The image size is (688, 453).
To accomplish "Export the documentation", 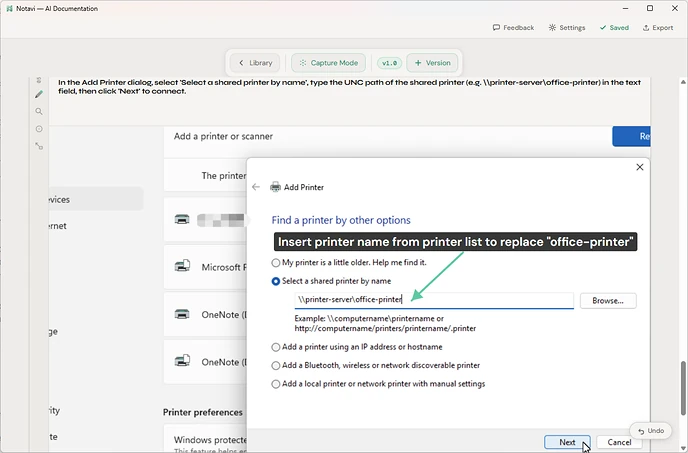I will coord(658,28).
